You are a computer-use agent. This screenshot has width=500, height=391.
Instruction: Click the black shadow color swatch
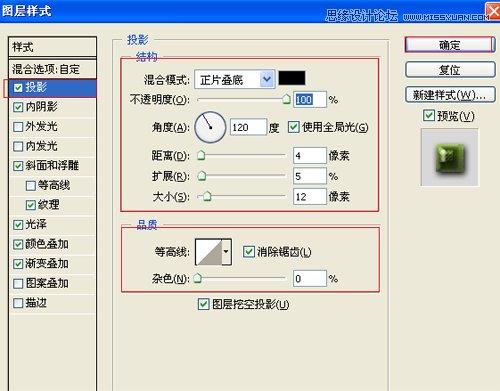click(x=292, y=78)
